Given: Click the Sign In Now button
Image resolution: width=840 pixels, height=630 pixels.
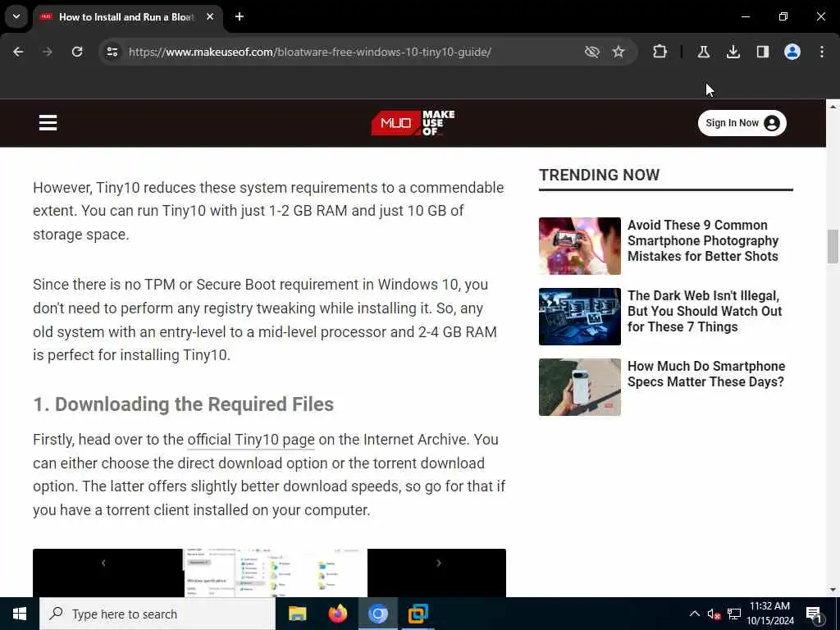Looking at the screenshot, I should (x=742, y=123).
